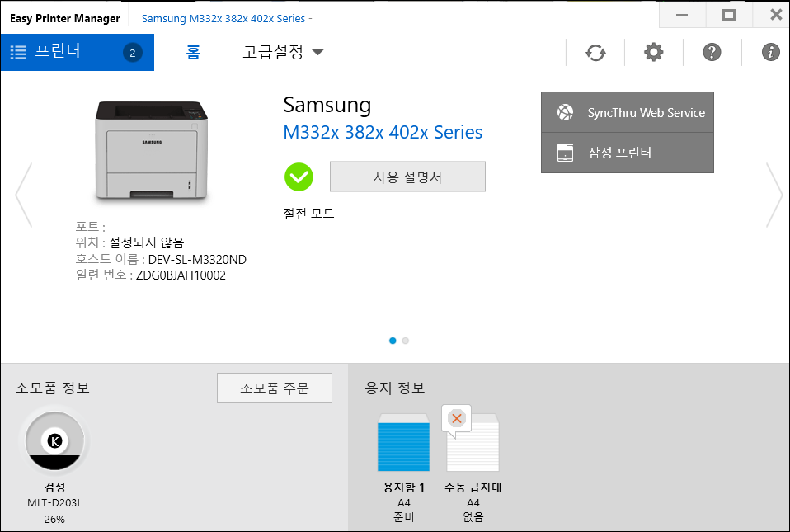The image size is (790, 532).
Task: Show program information via info icon
Action: click(x=770, y=52)
